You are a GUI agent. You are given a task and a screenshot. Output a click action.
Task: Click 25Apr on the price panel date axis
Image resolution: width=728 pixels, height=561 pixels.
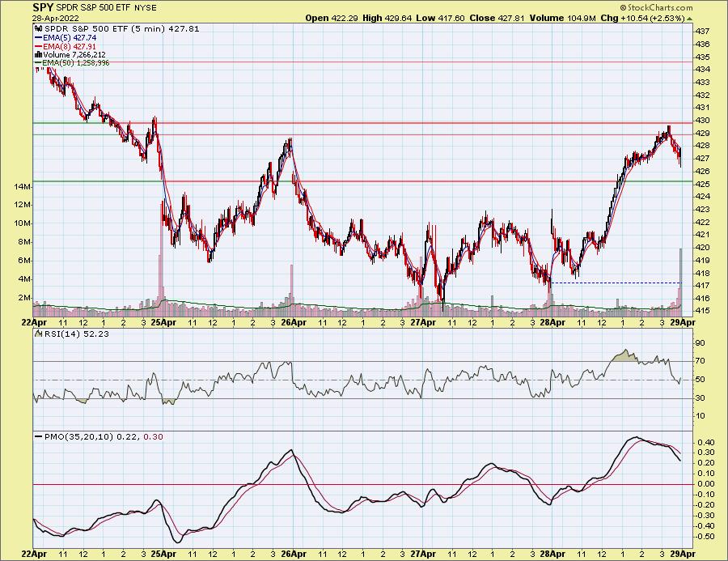pyautogui.click(x=163, y=322)
